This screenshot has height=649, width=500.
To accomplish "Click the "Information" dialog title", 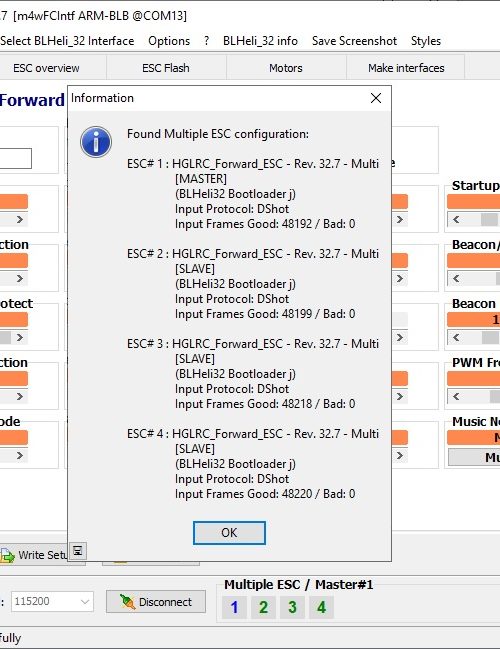I will [x=102, y=98].
